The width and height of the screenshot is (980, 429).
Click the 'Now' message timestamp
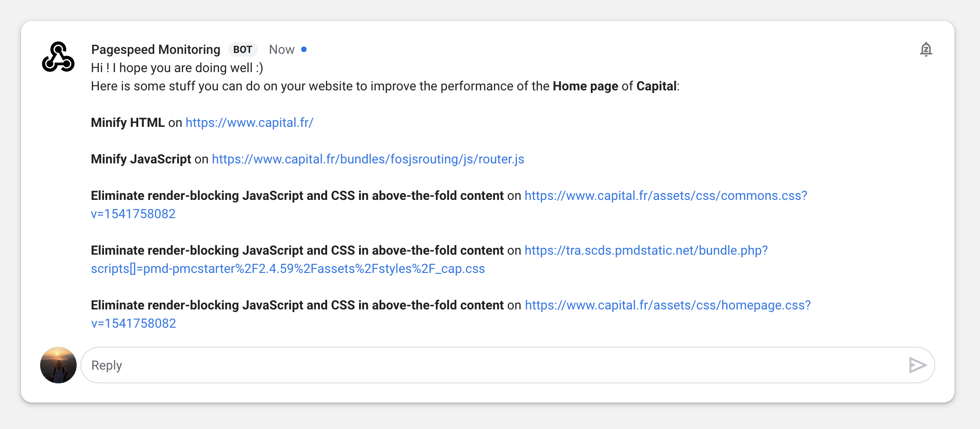281,49
